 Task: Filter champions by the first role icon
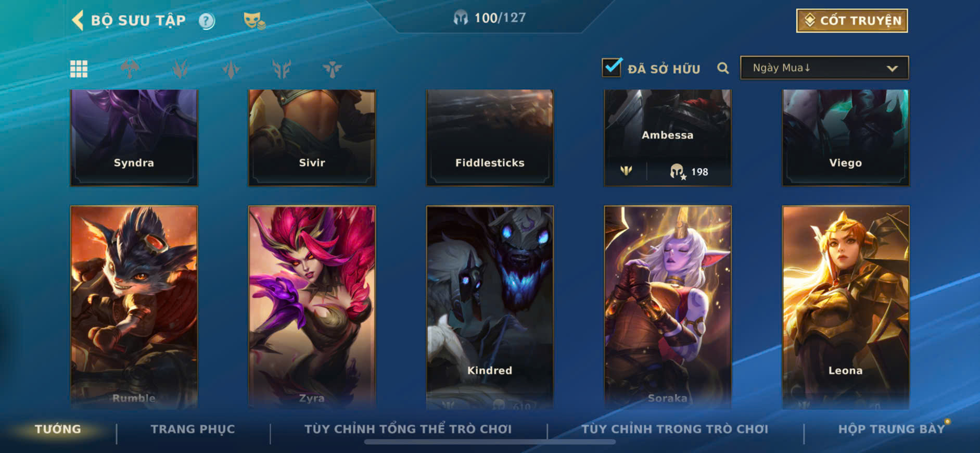(x=130, y=69)
